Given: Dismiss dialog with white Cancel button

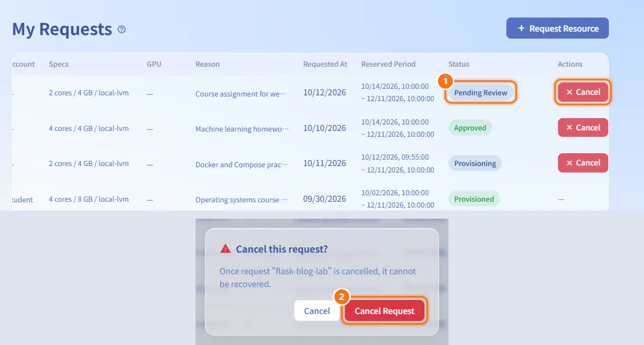Looking at the screenshot, I should [x=317, y=311].
